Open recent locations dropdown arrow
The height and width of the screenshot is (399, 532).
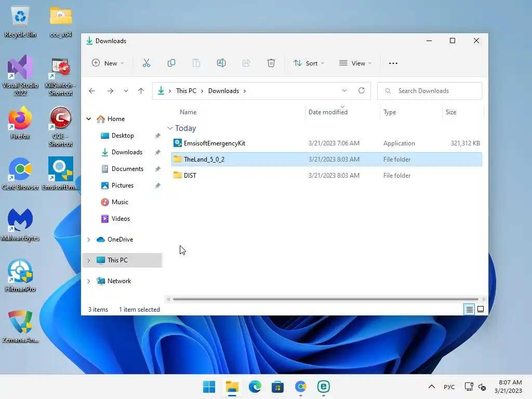126,91
